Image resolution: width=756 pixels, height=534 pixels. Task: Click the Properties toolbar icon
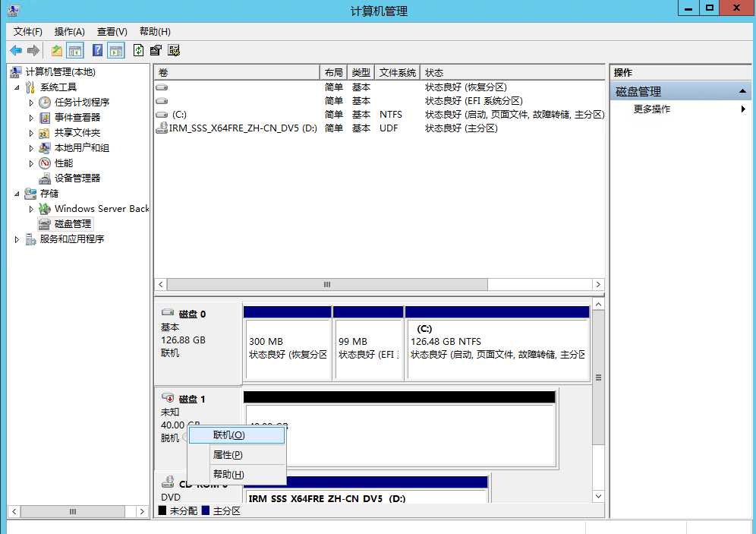[x=156, y=50]
